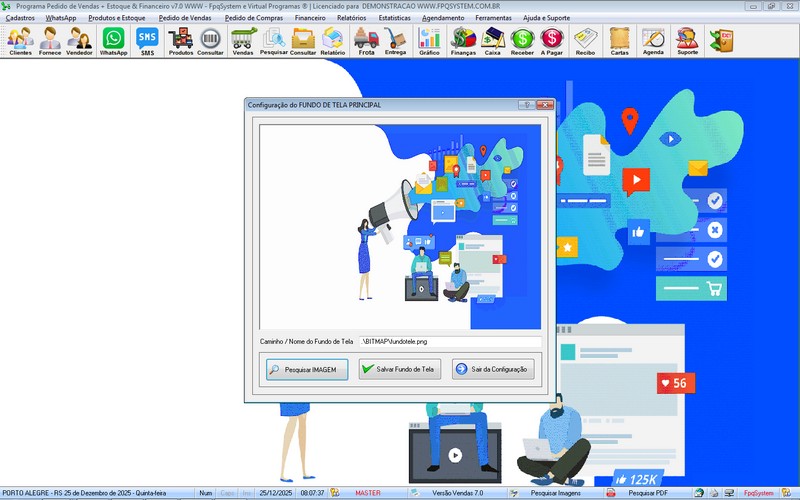
Task: Click the 08:07:37 clock in status bar
Action: (x=312, y=493)
